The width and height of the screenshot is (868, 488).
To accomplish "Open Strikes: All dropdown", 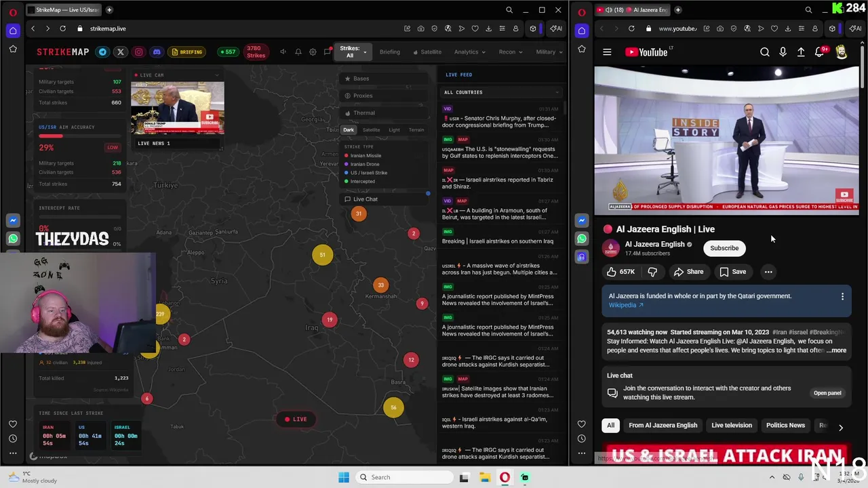I will click(x=353, y=52).
